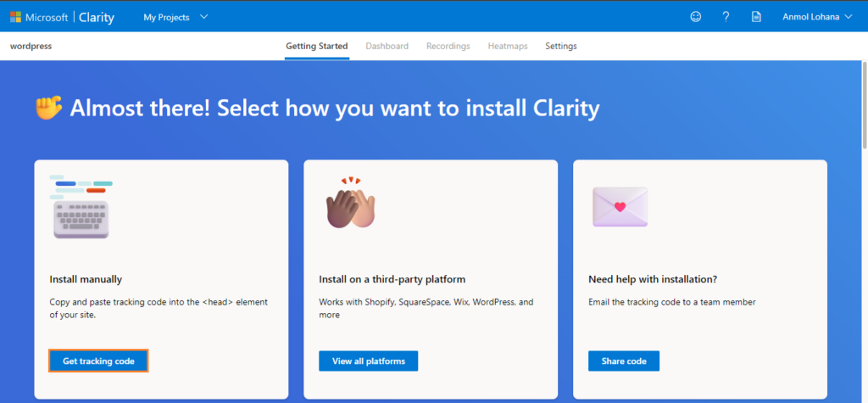The height and width of the screenshot is (403, 868).
Task: Click the Share code button
Action: pyautogui.click(x=623, y=361)
